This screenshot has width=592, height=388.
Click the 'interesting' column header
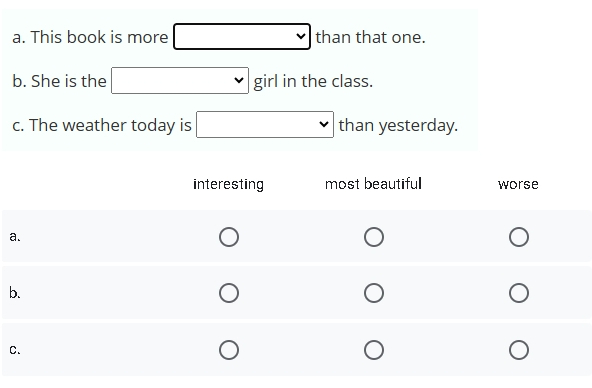[228, 184]
